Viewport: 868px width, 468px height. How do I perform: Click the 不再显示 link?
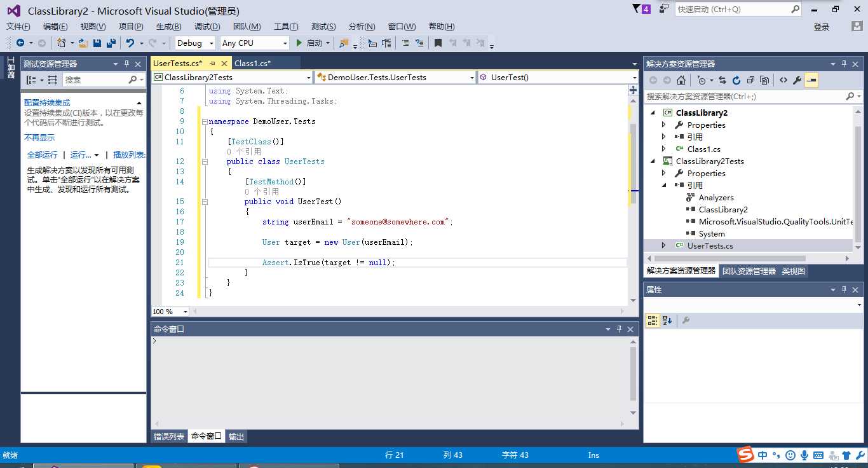pos(39,137)
